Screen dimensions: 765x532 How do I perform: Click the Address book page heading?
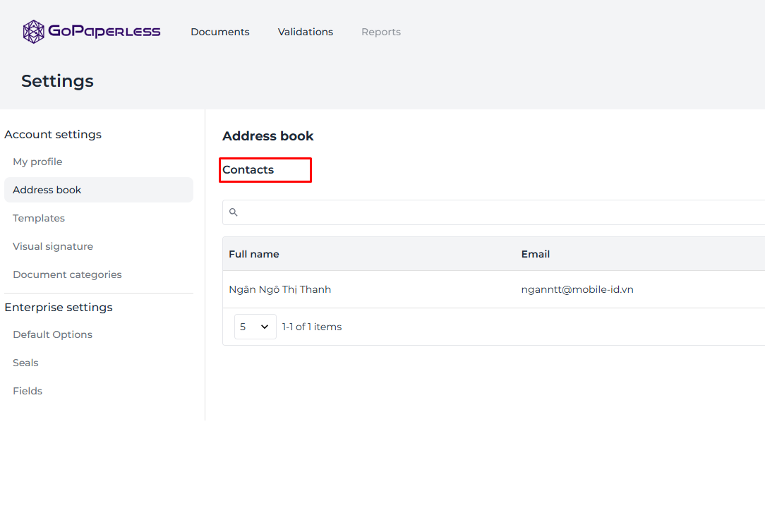[268, 136]
